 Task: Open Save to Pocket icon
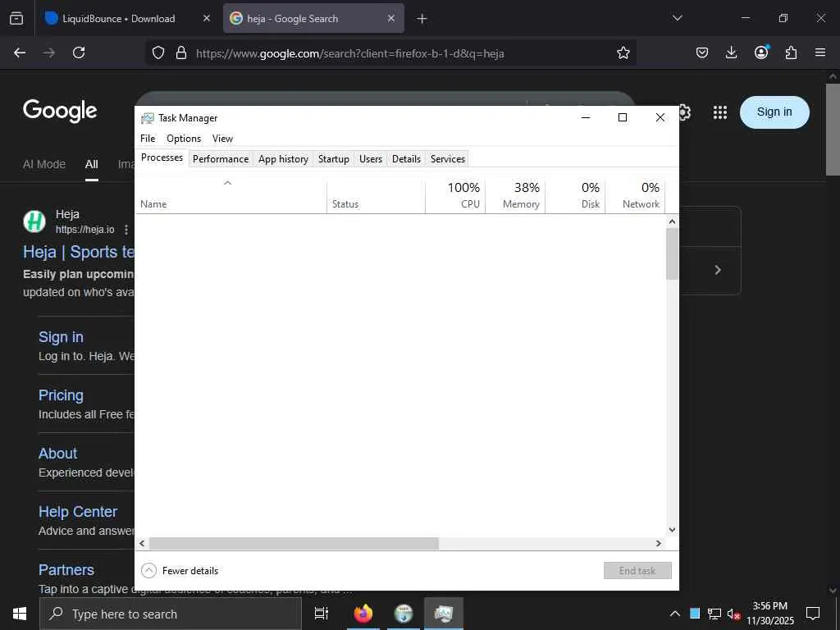702,52
